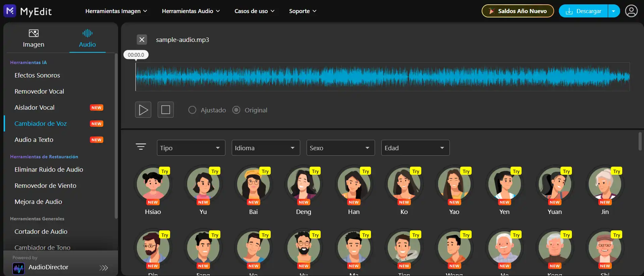Expand the Tipo dropdown

pyautogui.click(x=191, y=148)
